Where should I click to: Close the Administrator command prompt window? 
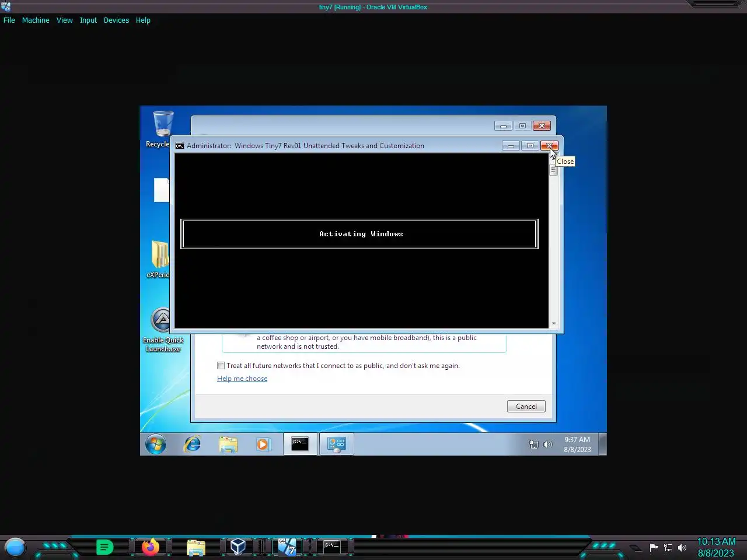(x=549, y=146)
